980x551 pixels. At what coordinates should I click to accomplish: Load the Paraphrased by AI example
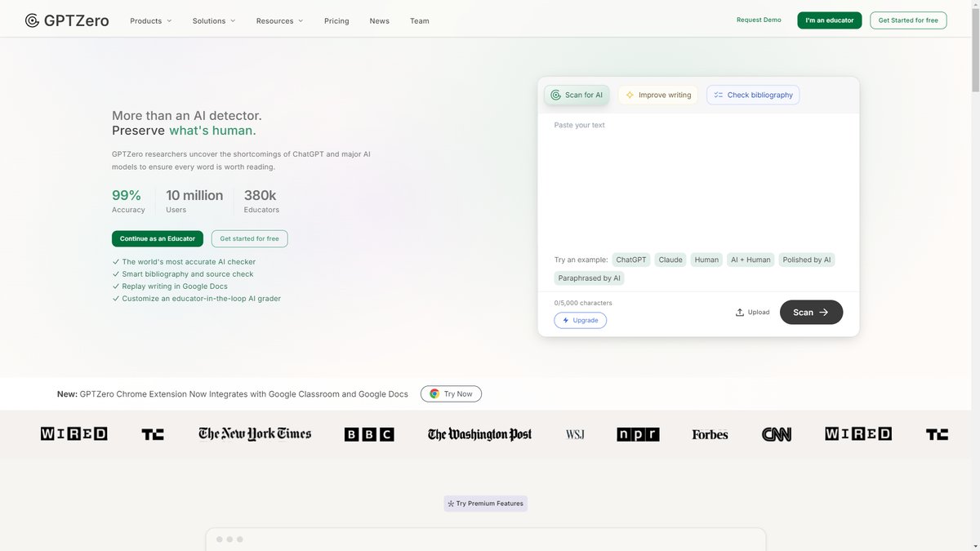pyautogui.click(x=590, y=278)
